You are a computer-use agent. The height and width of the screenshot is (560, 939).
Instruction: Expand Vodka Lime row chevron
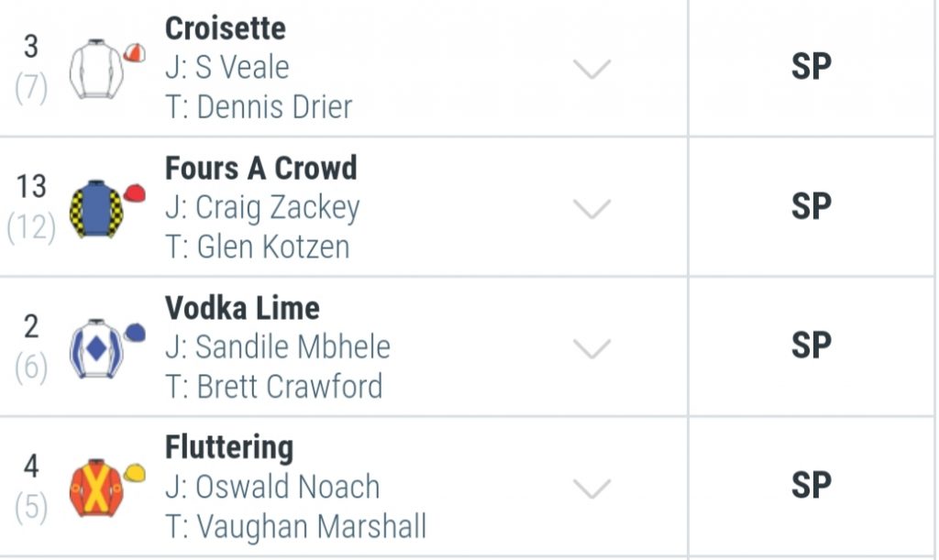tap(591, 348)
